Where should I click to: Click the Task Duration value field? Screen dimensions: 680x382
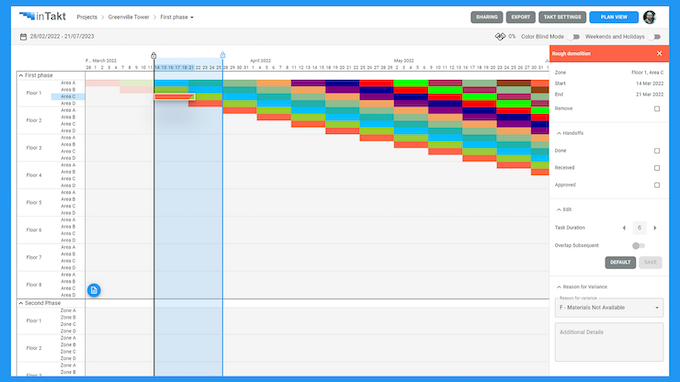point(639,228)
